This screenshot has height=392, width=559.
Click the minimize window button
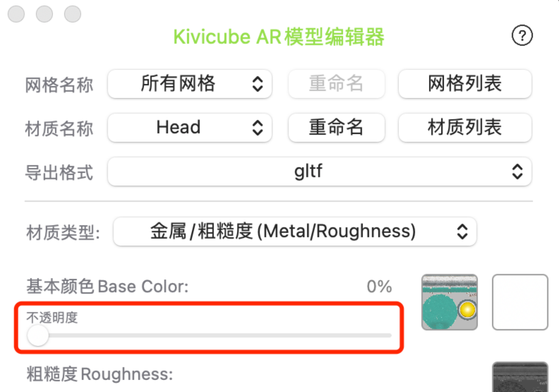(44, 14)
